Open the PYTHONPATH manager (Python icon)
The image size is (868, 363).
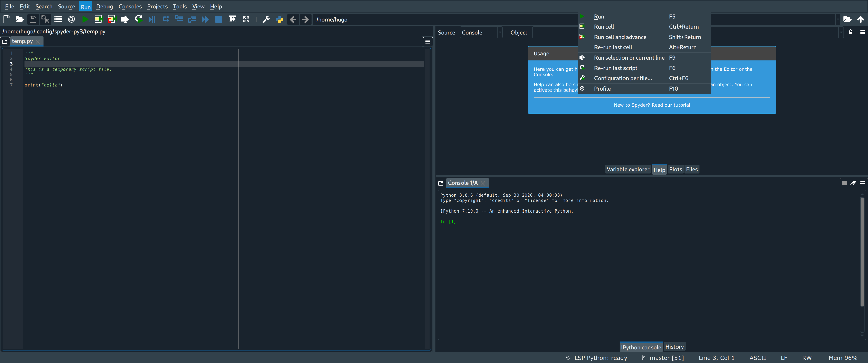tap(279, 19)
